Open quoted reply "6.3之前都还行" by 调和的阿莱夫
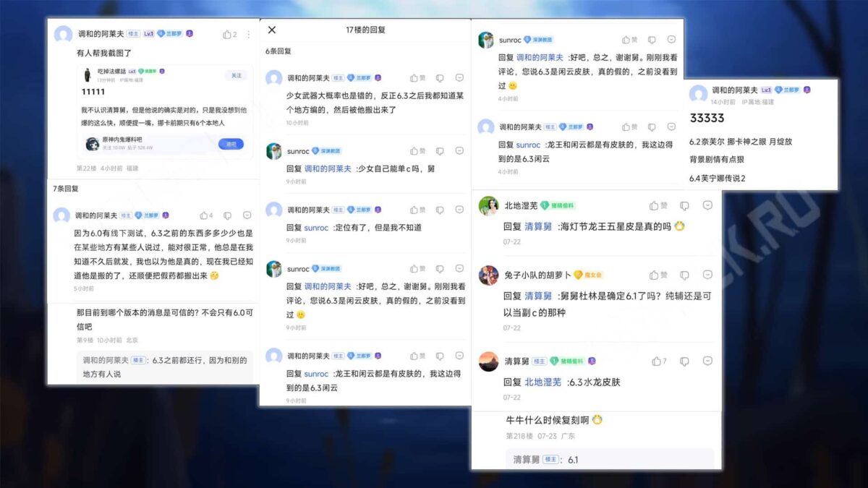868x488 pixels. tap(165, 367)
